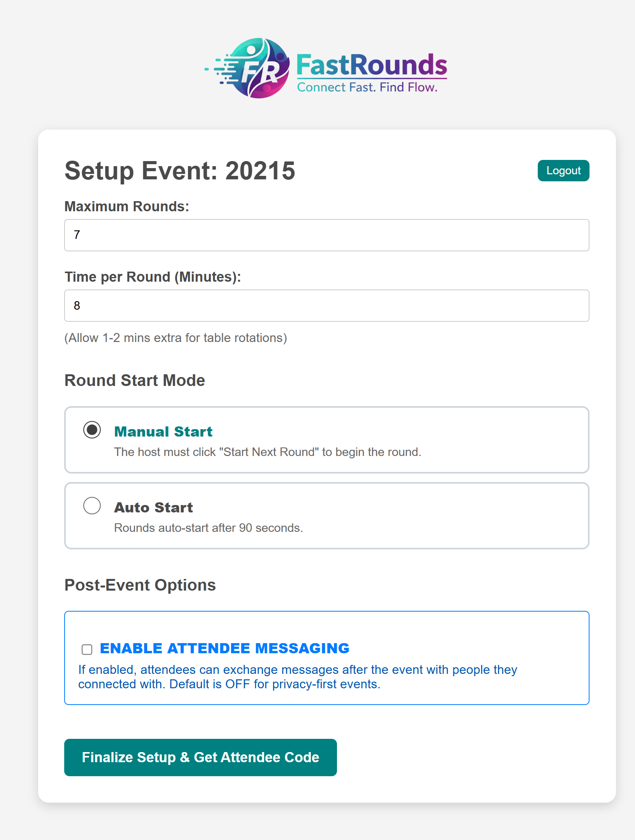Click the Logout button
Image resolution: width=635 pixels, height=840 pixels.
563,170
